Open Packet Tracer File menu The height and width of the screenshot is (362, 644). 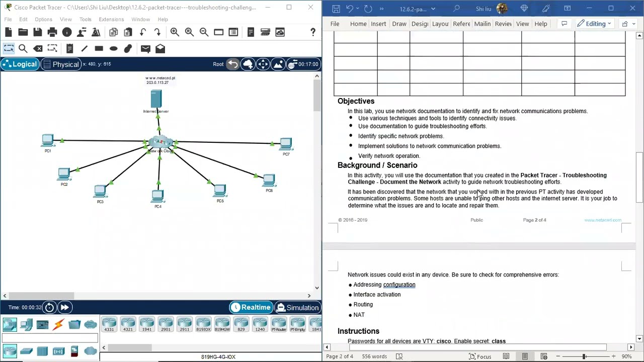click(x=8, y=19)
